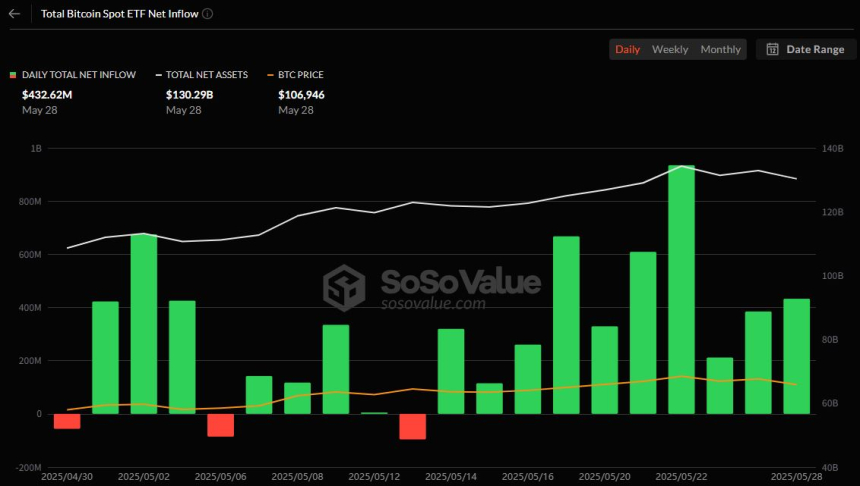The image size is (860, 486).
Task: Click the Total Bitcoin Spot ETF Net Inflow title
Action: (x=119, y=15)
